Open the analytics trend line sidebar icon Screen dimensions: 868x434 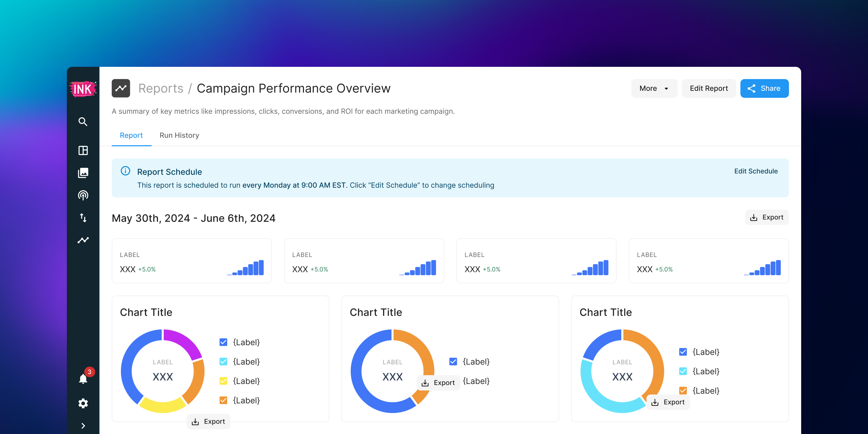pyautogui.click(x=83, y=240)
